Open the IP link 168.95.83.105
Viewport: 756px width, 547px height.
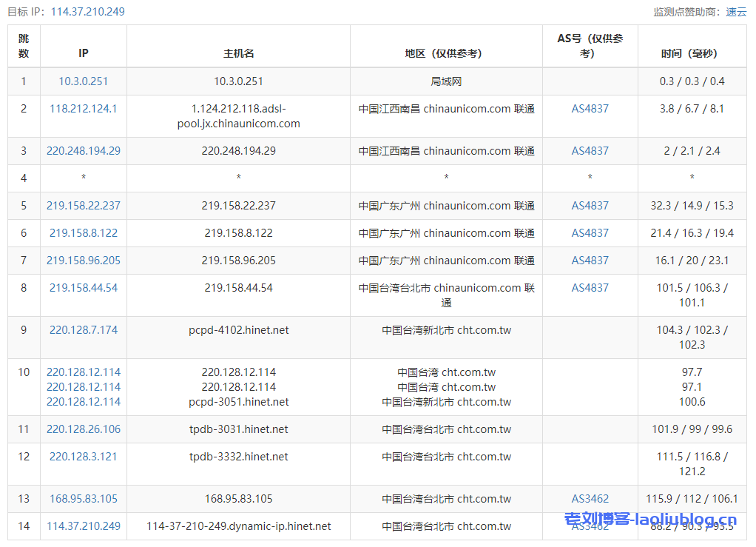point(83,498)
